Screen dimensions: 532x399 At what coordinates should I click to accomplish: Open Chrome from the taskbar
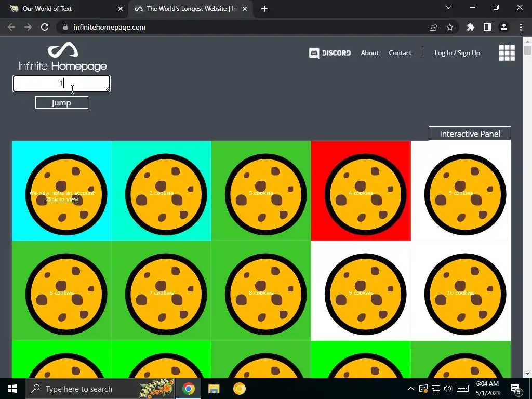coord(188,389)
